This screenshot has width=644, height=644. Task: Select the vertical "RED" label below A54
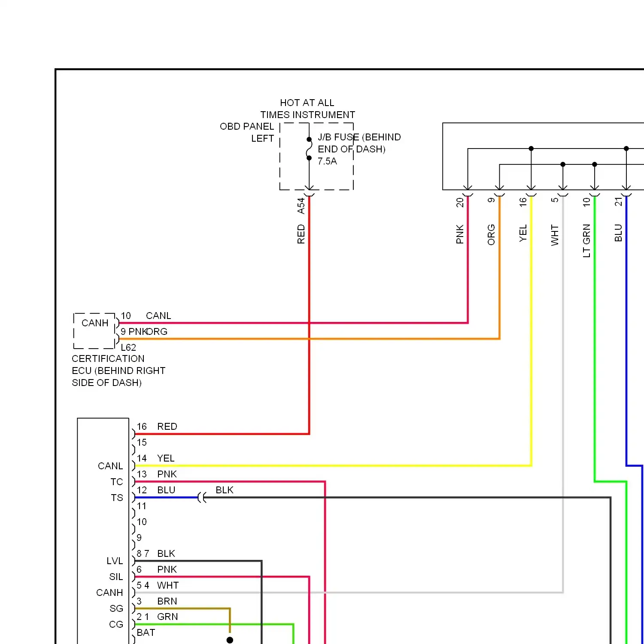(301, 234)
